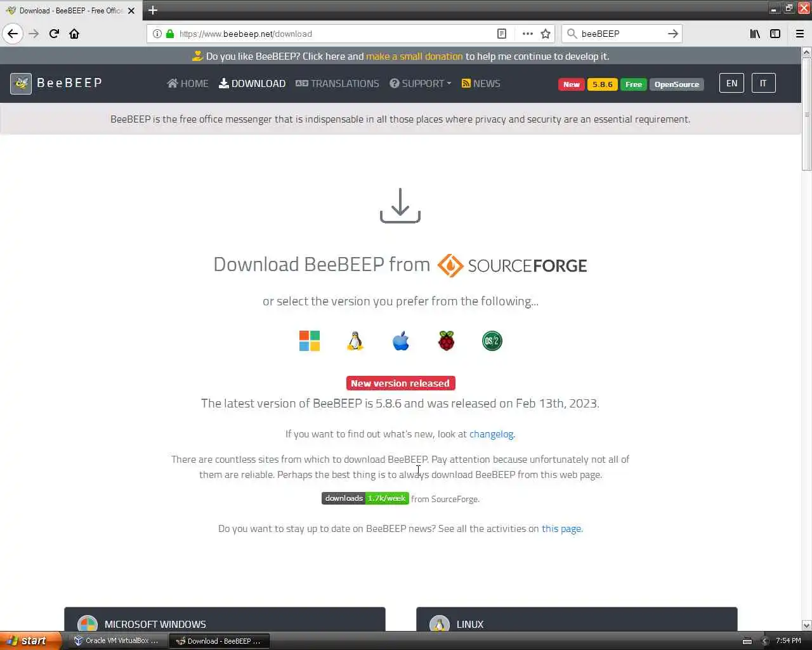Viewport: 812px width, 650px height.
Task: Click the OpenSource badge
Action: [x=677, y=84]
